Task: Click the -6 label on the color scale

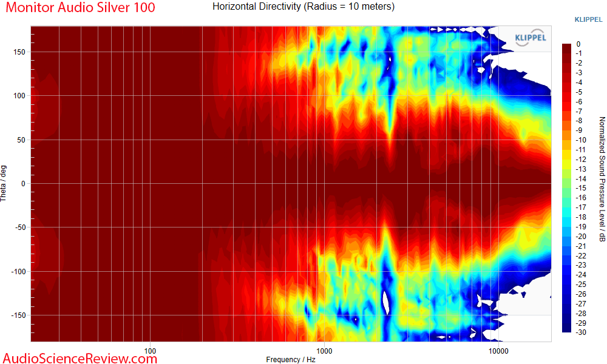Action: pos(578,102)
